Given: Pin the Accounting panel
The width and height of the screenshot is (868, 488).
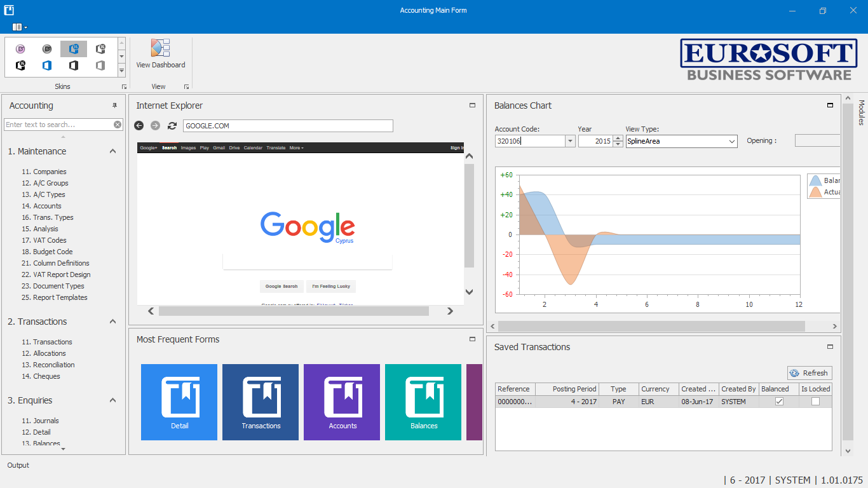Looking at the screenshot, I should [115, 105].
